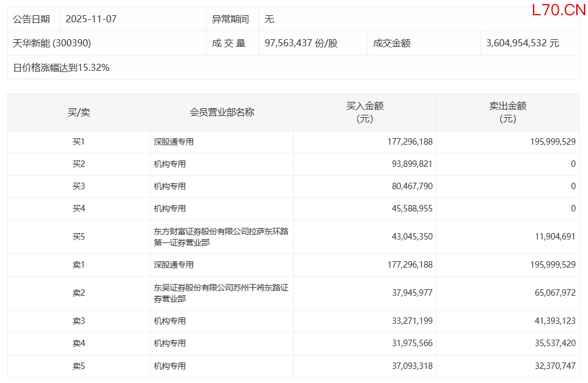The image size is (588, 383).
Task: Click buy amount 80,467,790 in 买3 row
Action: tap(410, 186)
